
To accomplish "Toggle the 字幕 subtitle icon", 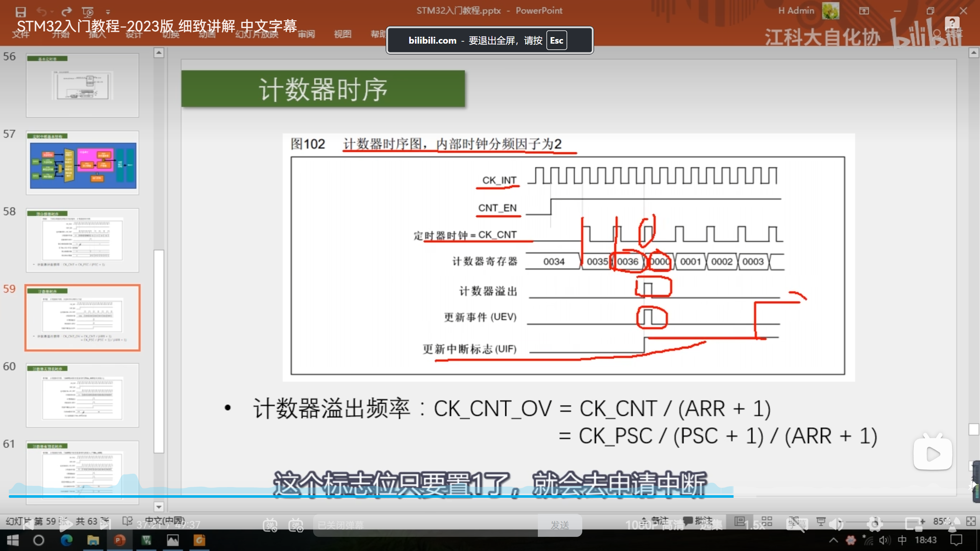I will [x=797, y=524].
